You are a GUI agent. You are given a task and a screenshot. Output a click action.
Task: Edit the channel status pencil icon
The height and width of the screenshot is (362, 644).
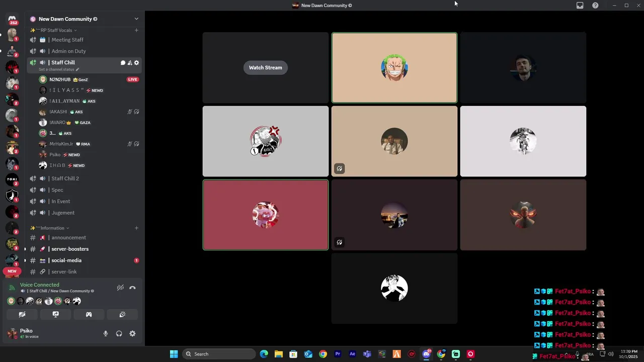[x=77, y=69]
